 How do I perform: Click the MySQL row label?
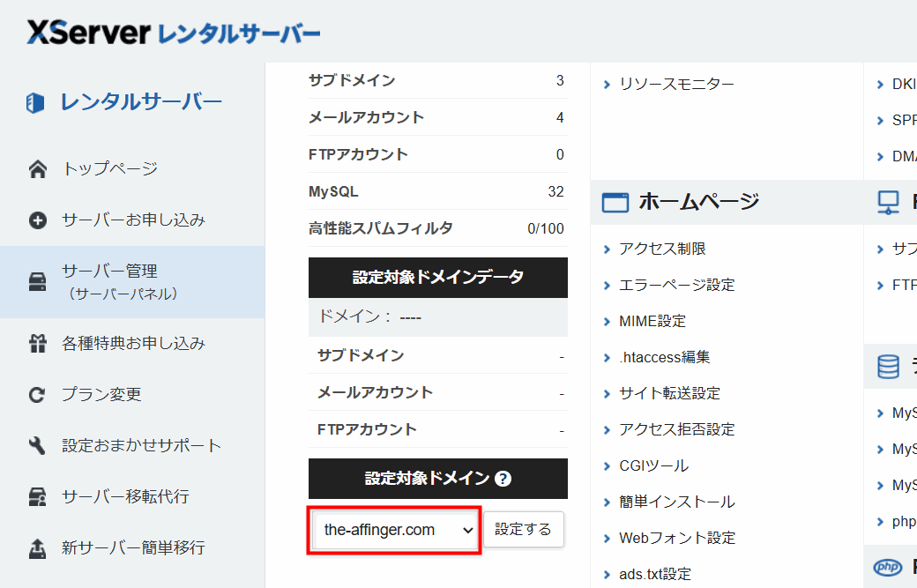[x=333, y=191]
